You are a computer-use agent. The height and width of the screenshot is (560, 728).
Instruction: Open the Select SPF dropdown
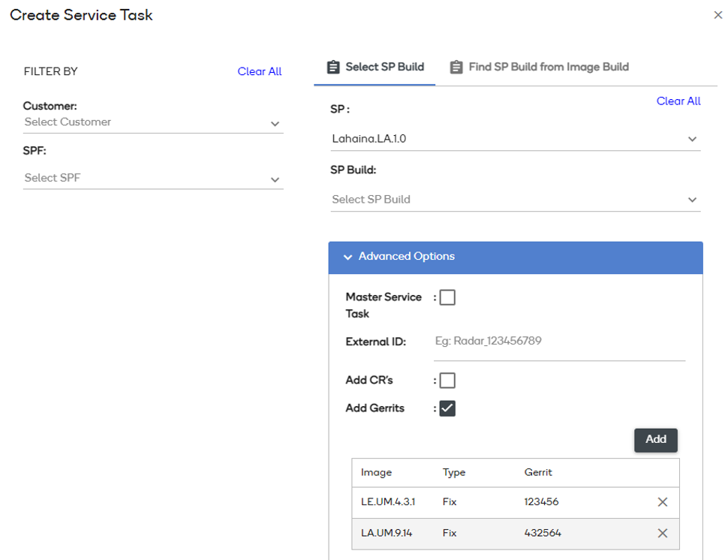[153, 179]
